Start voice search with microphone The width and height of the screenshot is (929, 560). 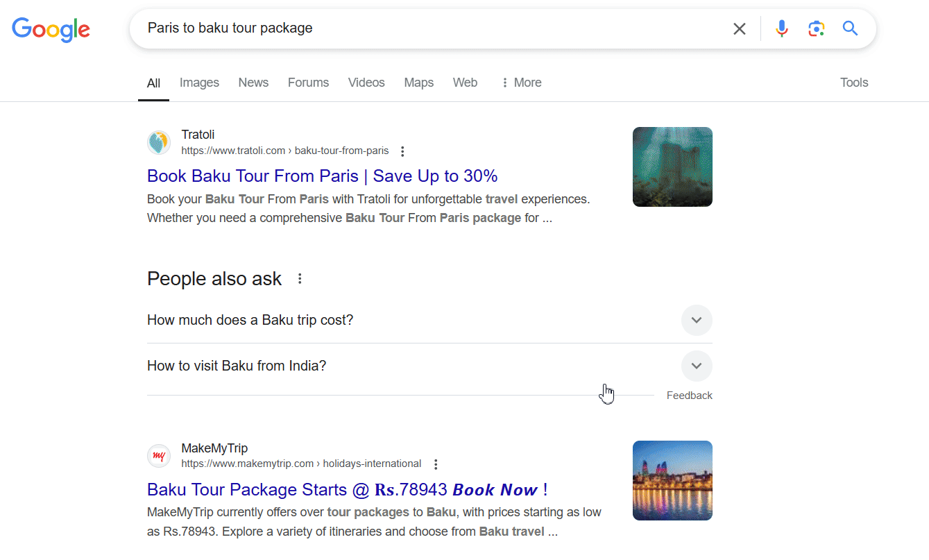click(x=782, y=28)
